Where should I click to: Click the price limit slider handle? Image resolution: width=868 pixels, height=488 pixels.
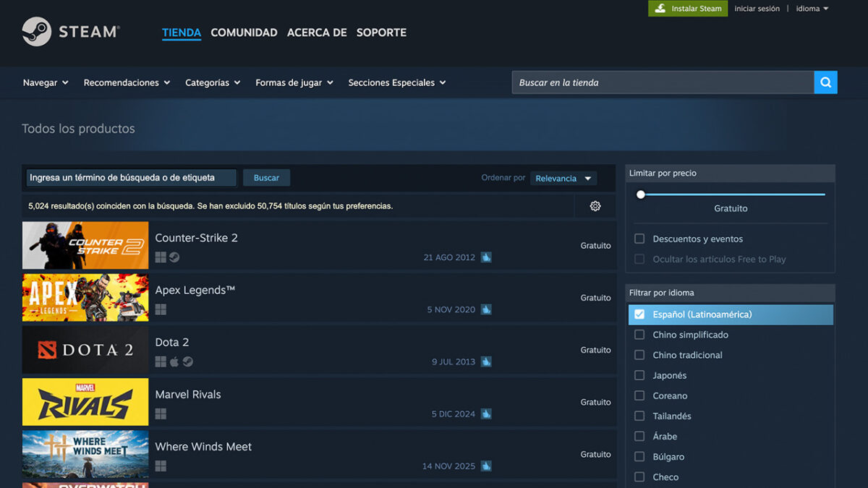tap(640, 194)
